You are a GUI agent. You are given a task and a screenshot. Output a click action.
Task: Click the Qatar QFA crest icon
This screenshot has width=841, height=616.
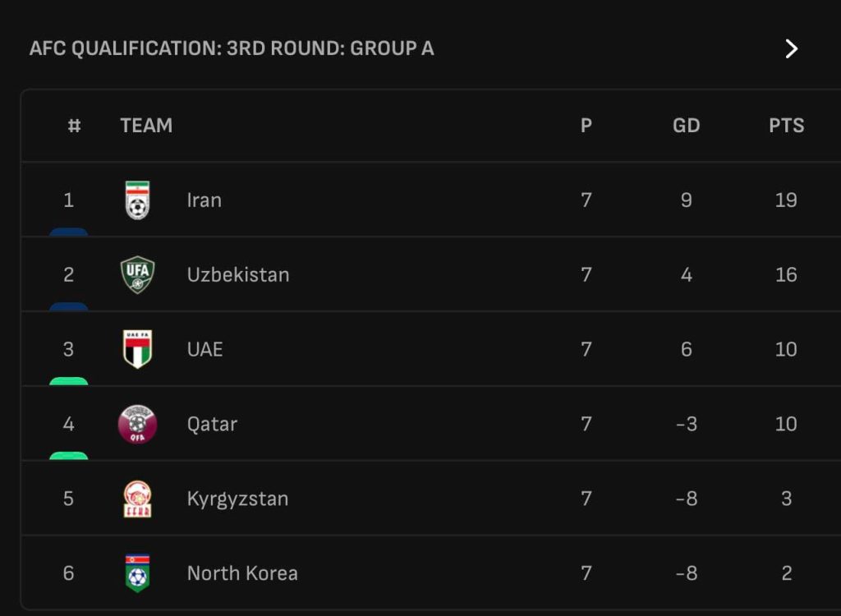point(137,424)
